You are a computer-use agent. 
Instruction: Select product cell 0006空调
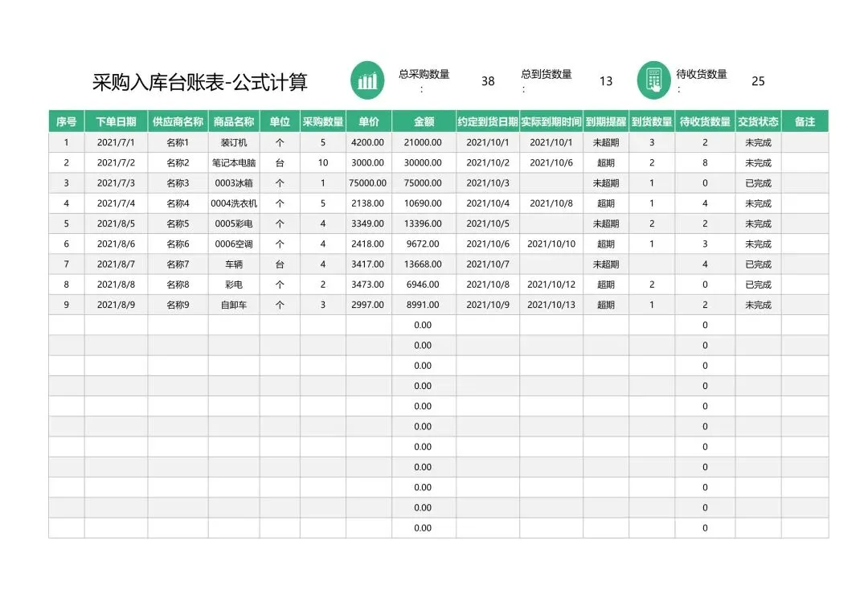click(x=234, y=244)
